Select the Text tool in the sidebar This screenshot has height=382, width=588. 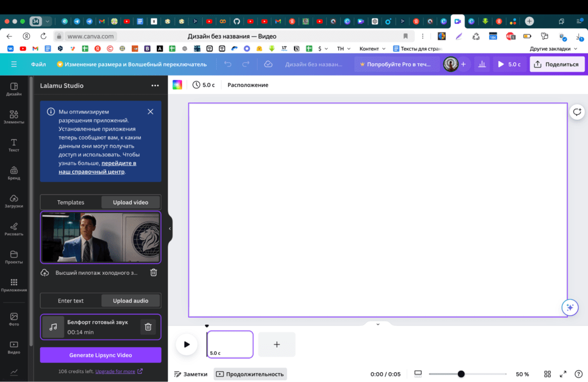(x=14, y=145)
